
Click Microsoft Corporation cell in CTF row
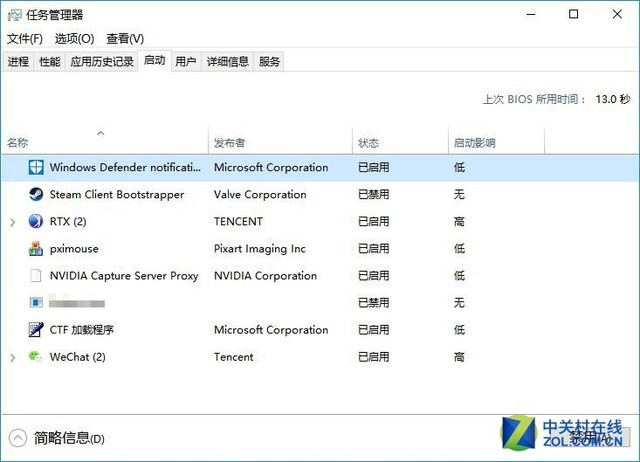(x=271, y=330)
